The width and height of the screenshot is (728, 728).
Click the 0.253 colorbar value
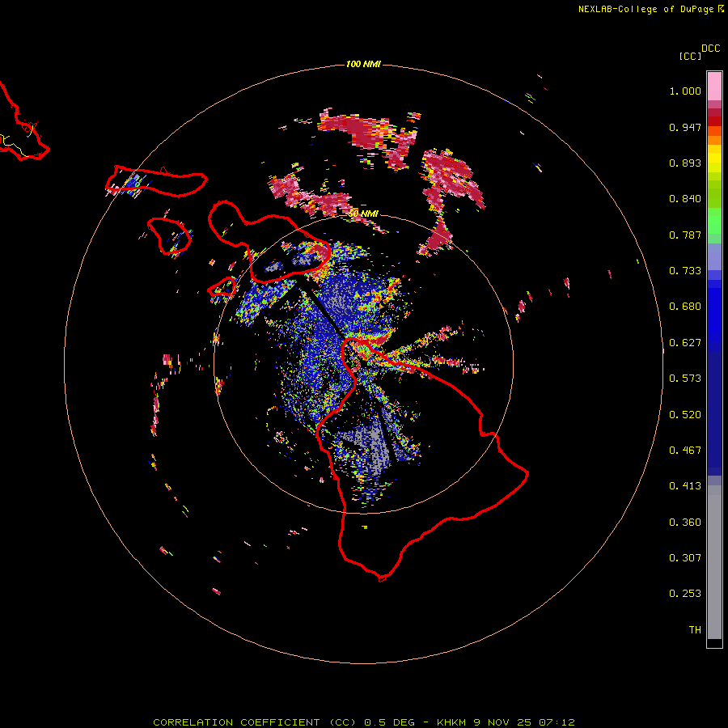[685, 594]
